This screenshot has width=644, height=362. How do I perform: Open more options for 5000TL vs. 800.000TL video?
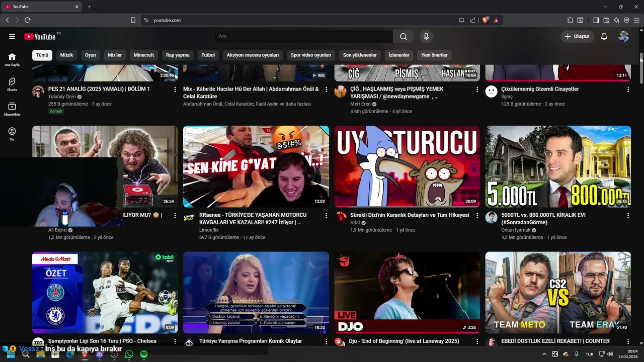pyautogui.click(x=628, y=215)
